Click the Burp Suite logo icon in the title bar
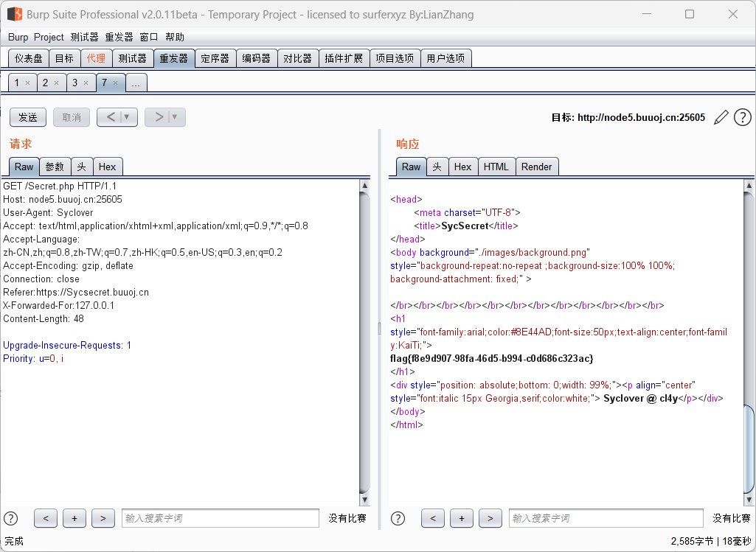 point(15,14)
